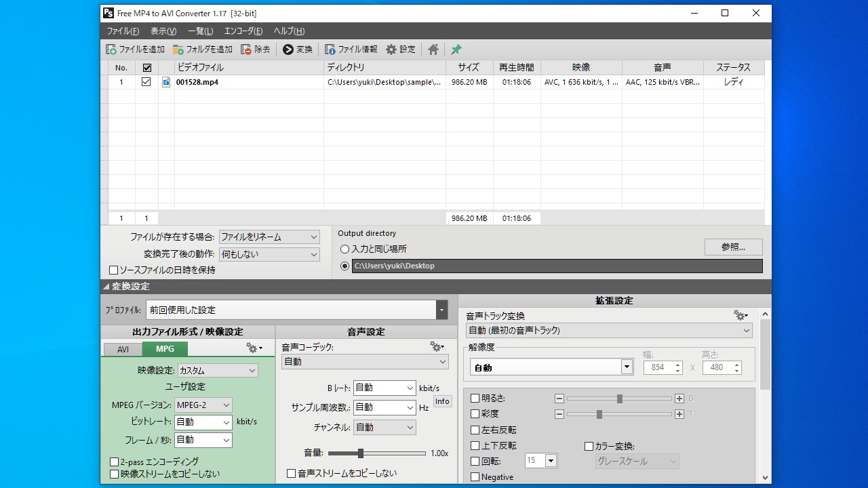Enable the saturation (彩度) checkbox

pos(475,414)
